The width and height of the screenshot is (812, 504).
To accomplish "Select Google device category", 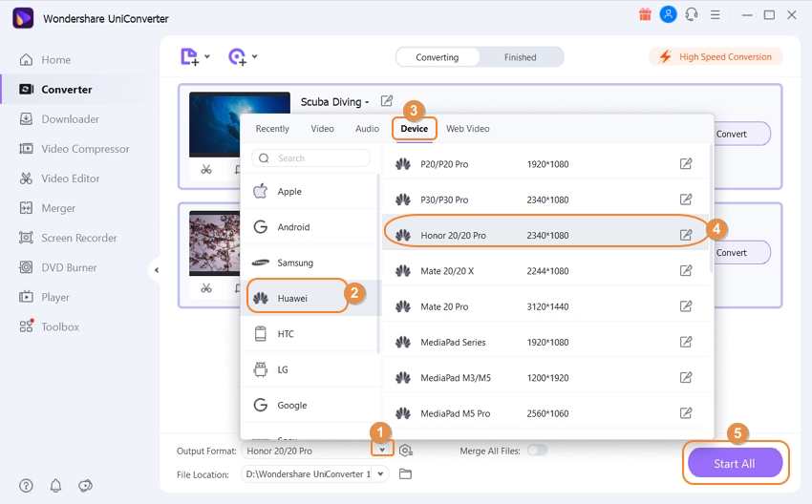I will (x=310, y=405).
